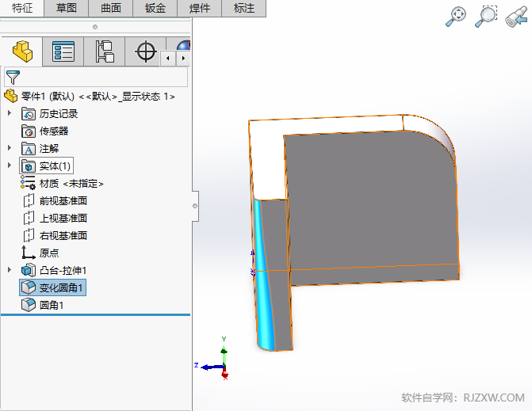
Task: Open the 曲面 tab
Action: (x=111, y=8)
